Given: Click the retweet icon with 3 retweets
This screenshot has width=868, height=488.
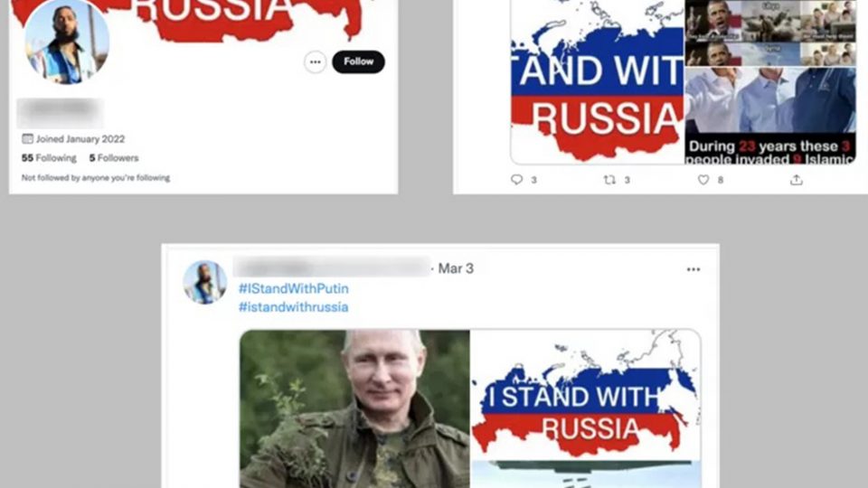Looking at the screenshot, I should pyautogui.click(x=609, y=180).
